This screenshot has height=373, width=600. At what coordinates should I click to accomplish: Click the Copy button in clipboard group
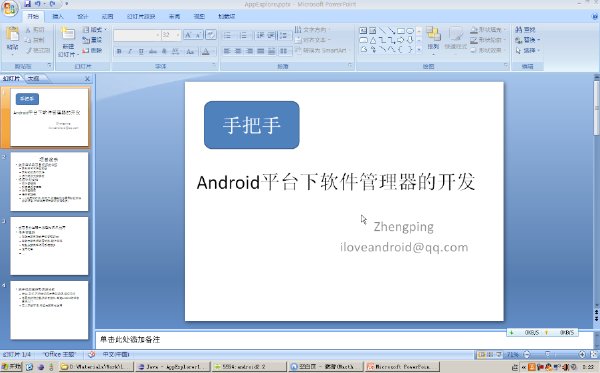[x=35, y=40]
